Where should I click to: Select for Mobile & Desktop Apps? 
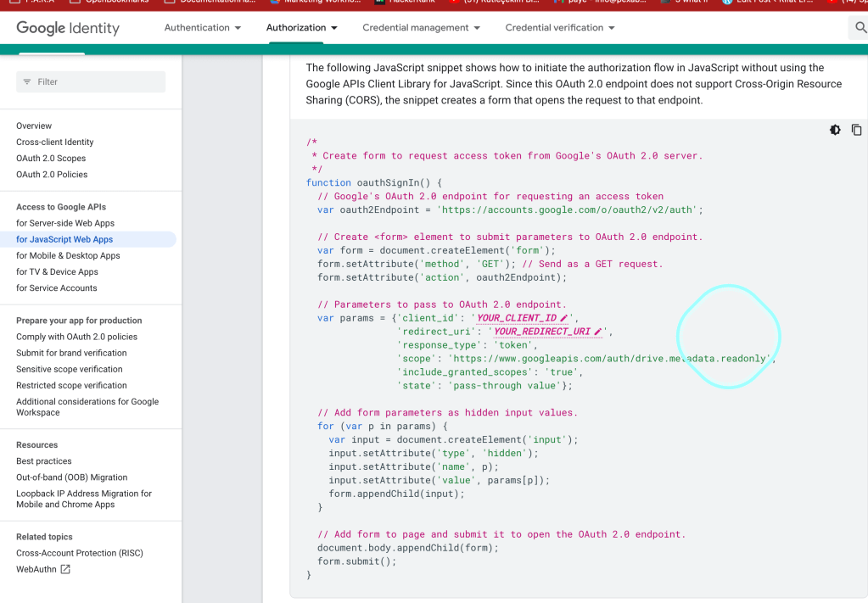[68, 255]
